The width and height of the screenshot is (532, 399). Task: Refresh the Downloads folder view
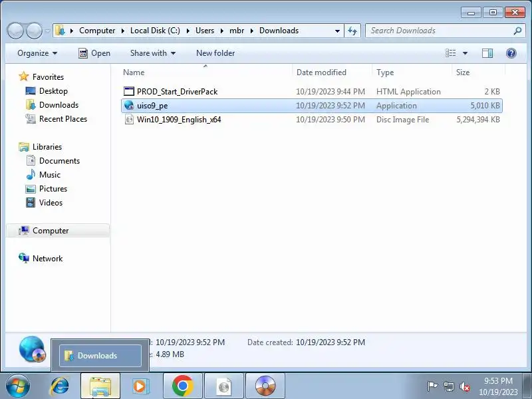(352, 31)
